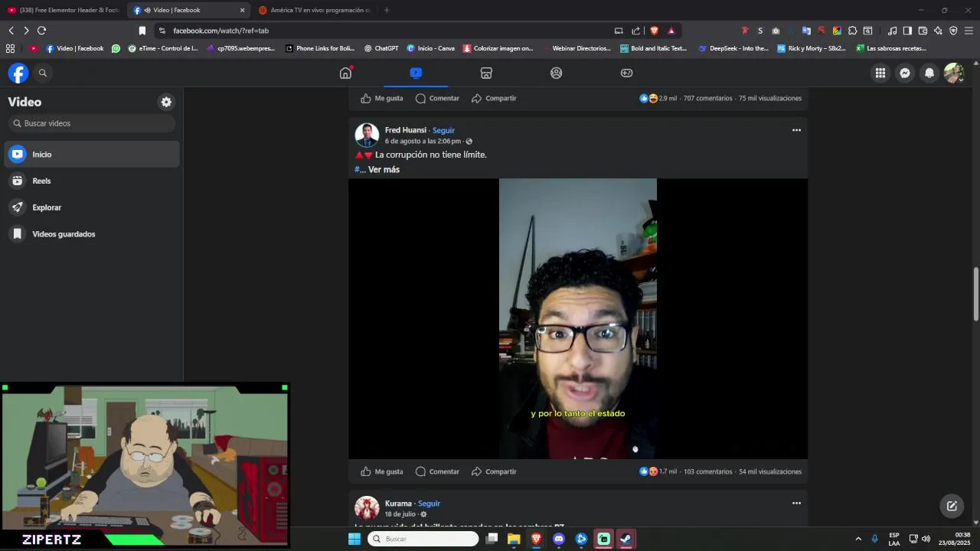Click Compartir on the top post
The image size is (980, 551).
click(x=494, y=98)
